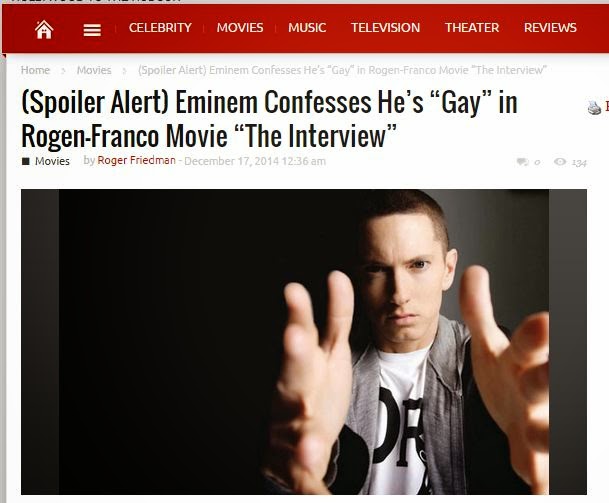Viewport: 609px width, 503px height.
Task: Open author Roger Friedman's page
Action: point(136,160)
